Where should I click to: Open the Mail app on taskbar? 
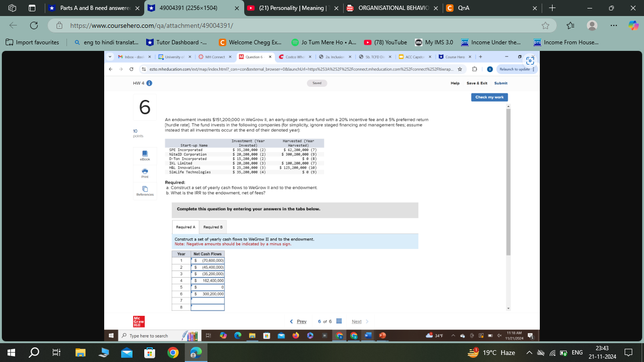pos(127,352)
